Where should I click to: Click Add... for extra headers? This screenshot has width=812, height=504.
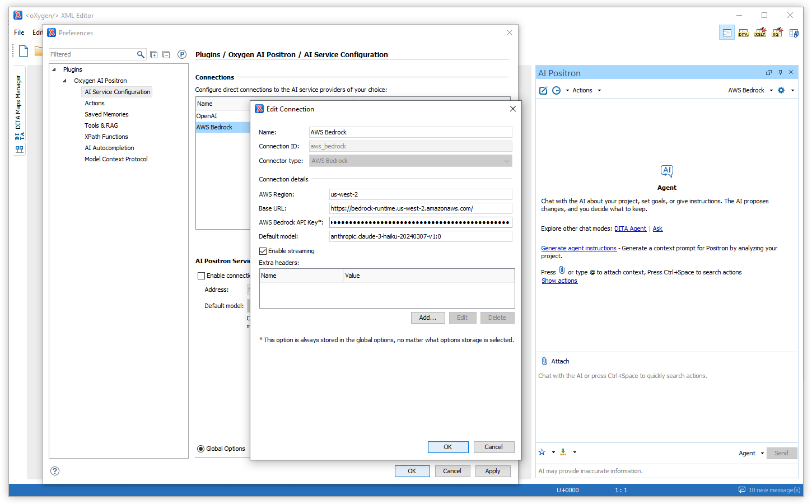(428, 318)
